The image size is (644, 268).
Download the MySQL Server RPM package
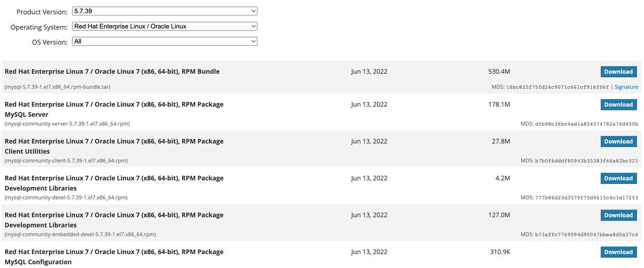(618, 105)
